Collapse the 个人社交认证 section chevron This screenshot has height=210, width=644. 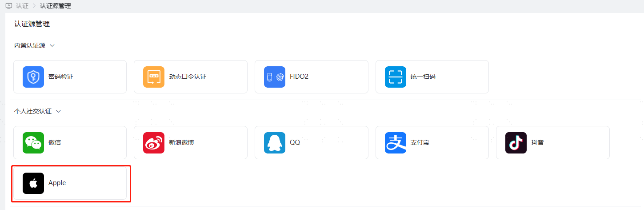pyautogui.click(x=58, y=111)
